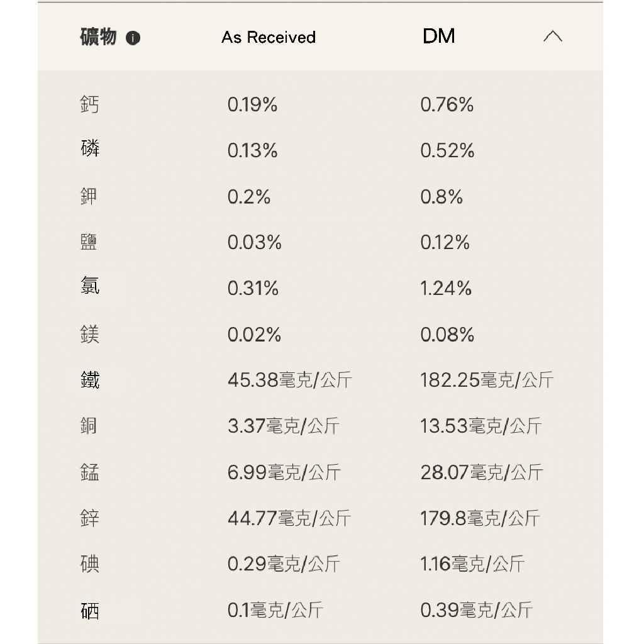Viewport: 644px width, 644px height.
Task: Click the 氯 row label
Action: point(90,288)
